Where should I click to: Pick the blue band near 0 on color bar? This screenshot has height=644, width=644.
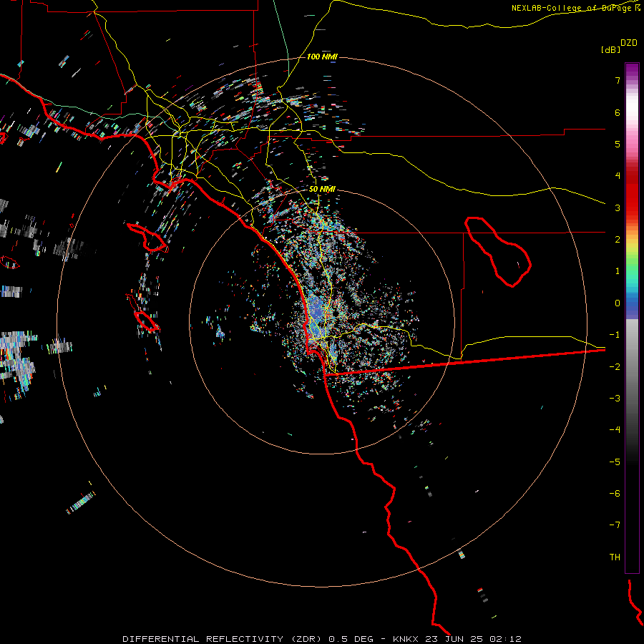click(632, 304)
